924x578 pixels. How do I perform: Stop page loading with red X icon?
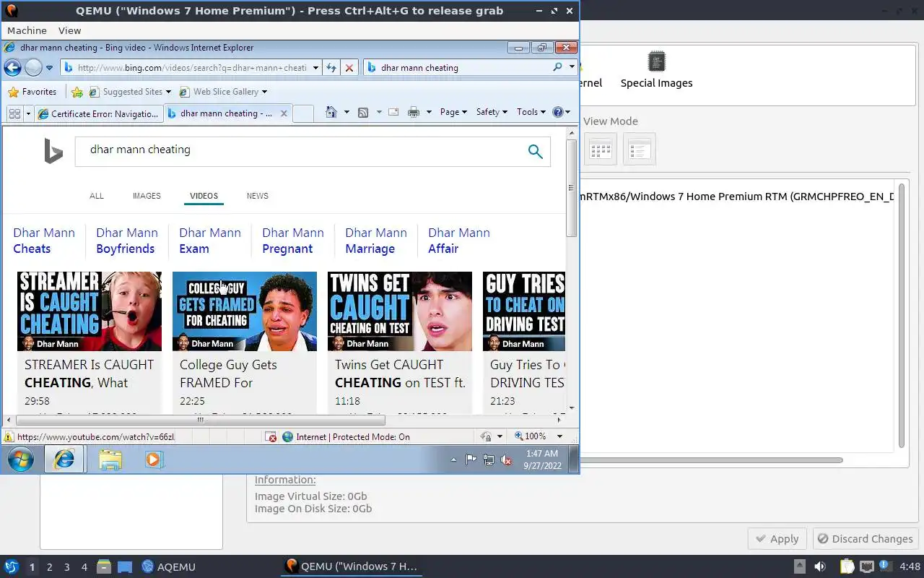pos(349,68)
